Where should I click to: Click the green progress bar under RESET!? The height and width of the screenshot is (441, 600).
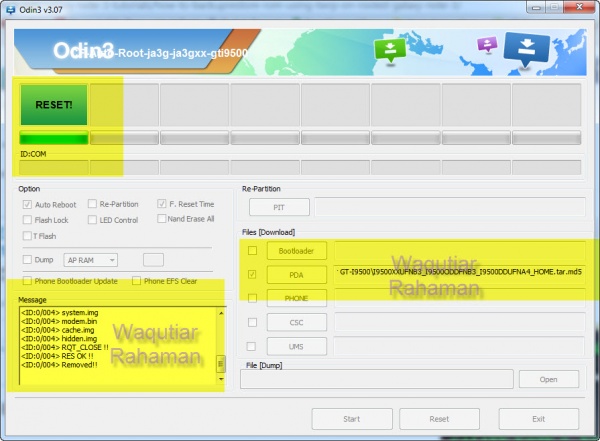pos(54,138)
